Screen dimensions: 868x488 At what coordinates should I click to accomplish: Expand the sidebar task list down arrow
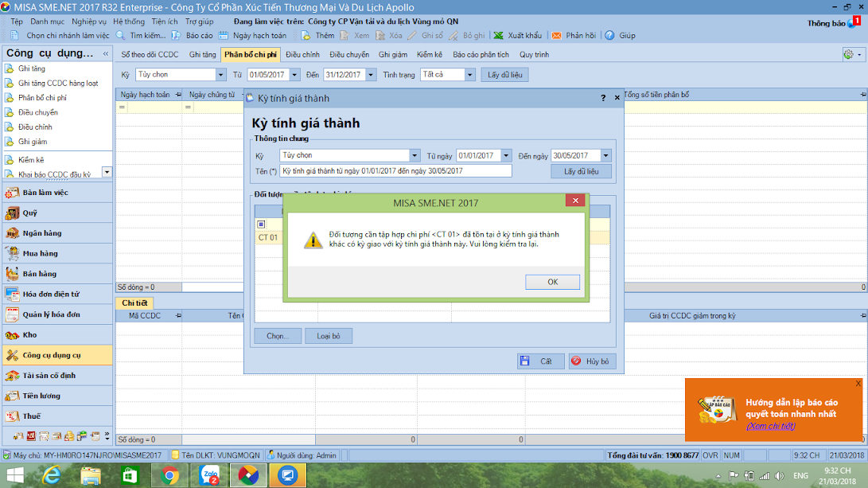coord(107,172)
